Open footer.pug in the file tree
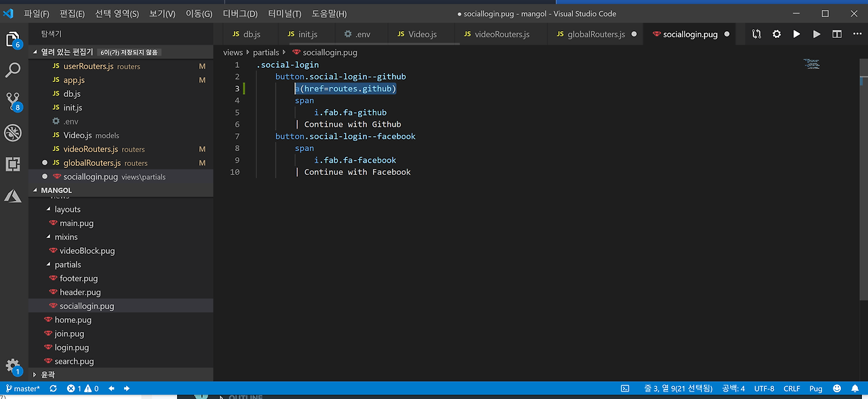868x399 pixels. point(121,278)
